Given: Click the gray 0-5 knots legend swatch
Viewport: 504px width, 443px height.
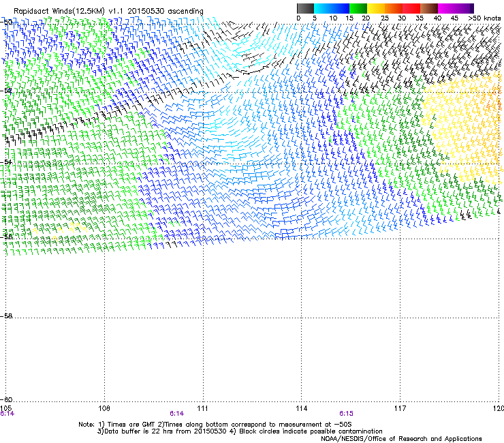Looking at the screenshot, I should pyautogui.click(x=305, y=8).
